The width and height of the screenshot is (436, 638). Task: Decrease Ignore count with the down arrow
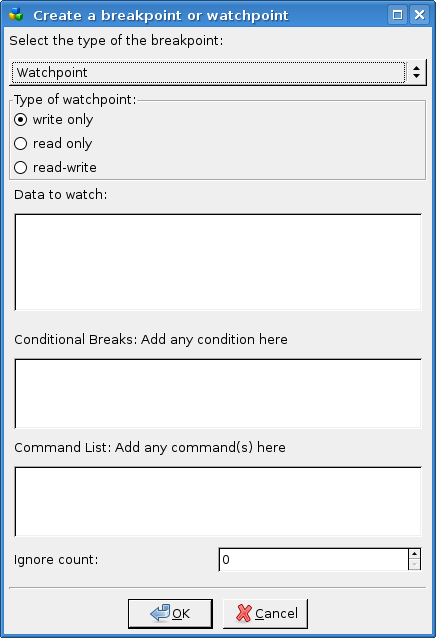(x=414, y=565)
